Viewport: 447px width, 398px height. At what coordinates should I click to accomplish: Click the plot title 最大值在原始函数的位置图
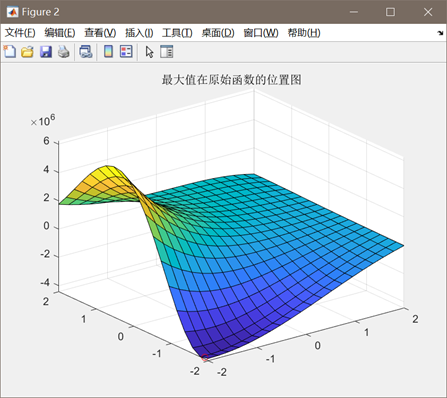[232, 80]
